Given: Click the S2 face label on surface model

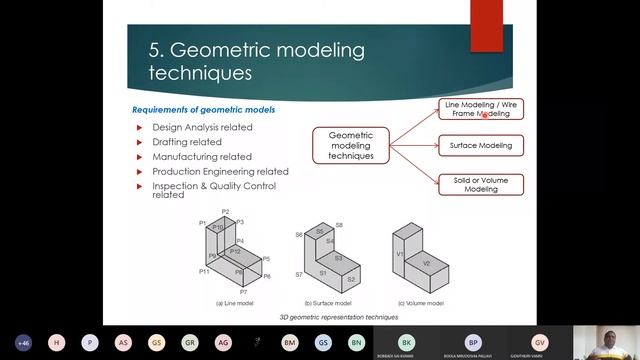Looking at the screenshot, I should tap(351, 280).
